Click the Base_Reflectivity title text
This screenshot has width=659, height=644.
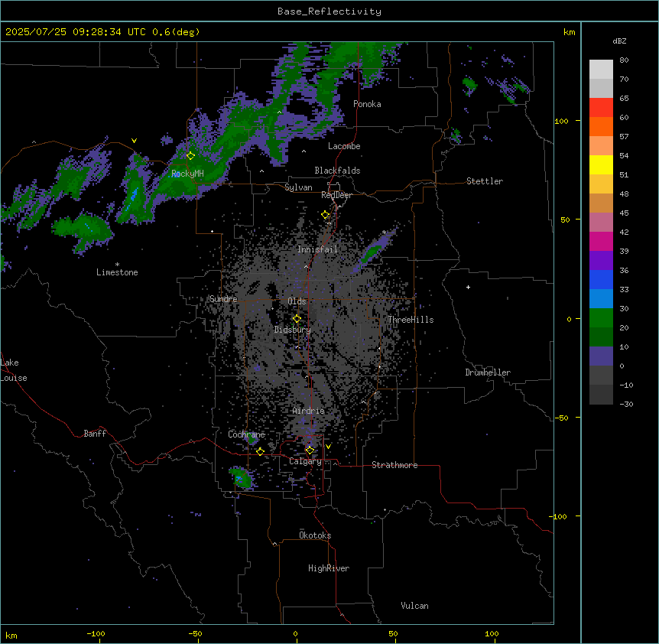(x=329, y=11)
